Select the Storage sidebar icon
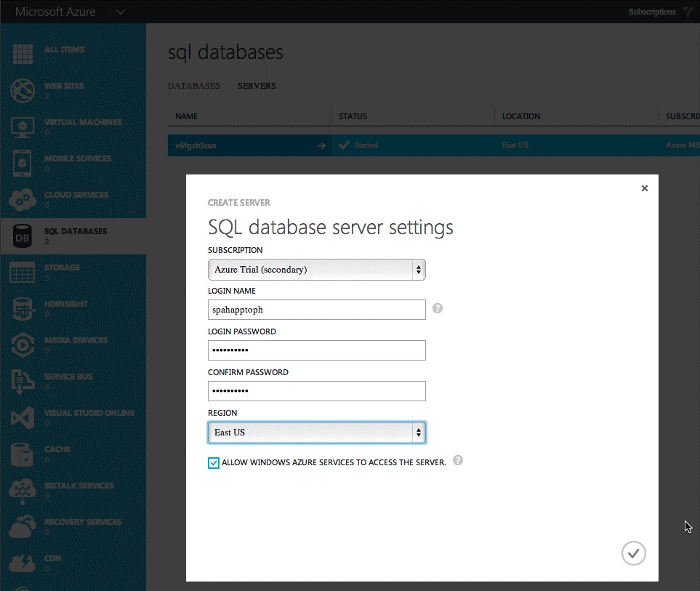The width and height of the screenshot is (700, 591). click(22, 273)
